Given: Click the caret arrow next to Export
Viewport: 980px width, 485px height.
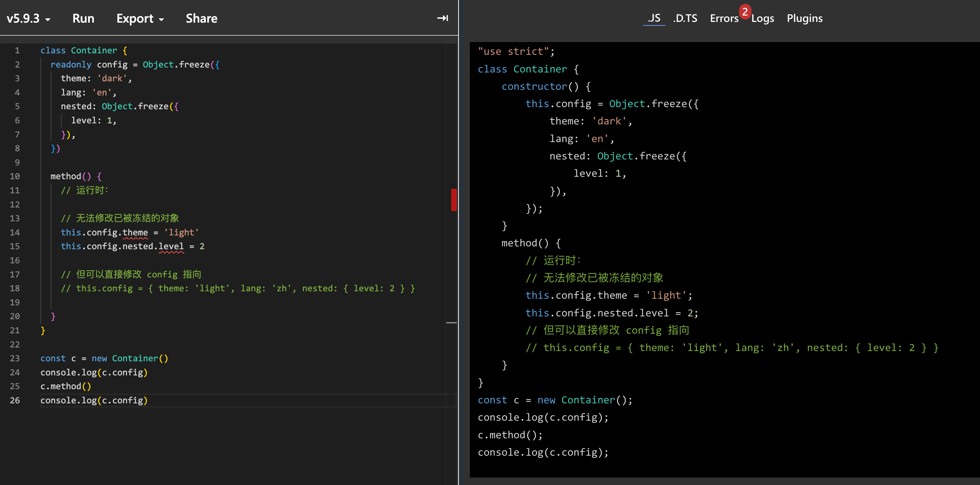Looking at the screenshot, I should tap(161, 19).
